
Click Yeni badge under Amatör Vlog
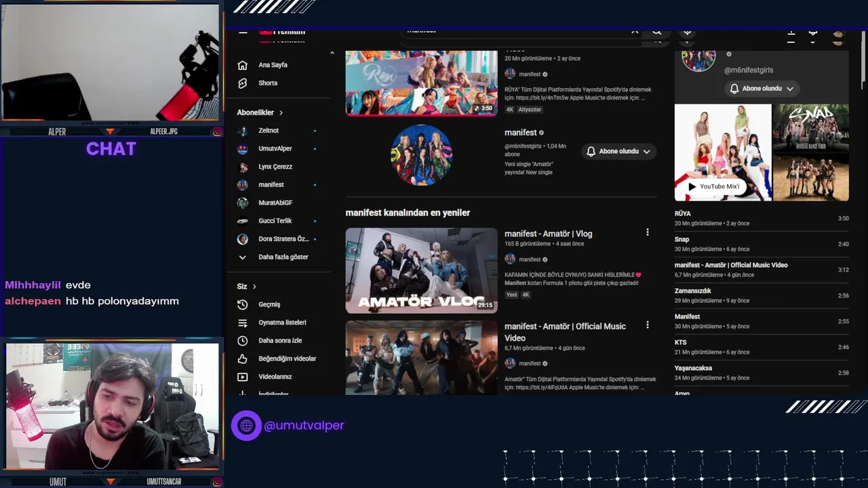click(x=511, y=295)
